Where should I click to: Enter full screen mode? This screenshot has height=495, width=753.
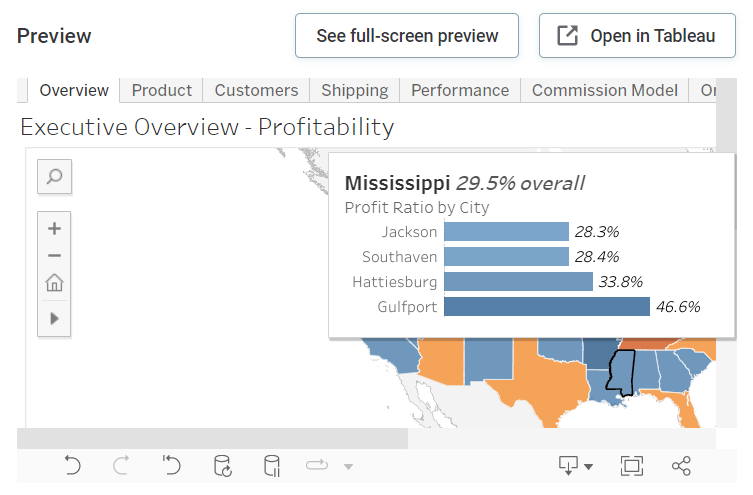pos(632,465)
